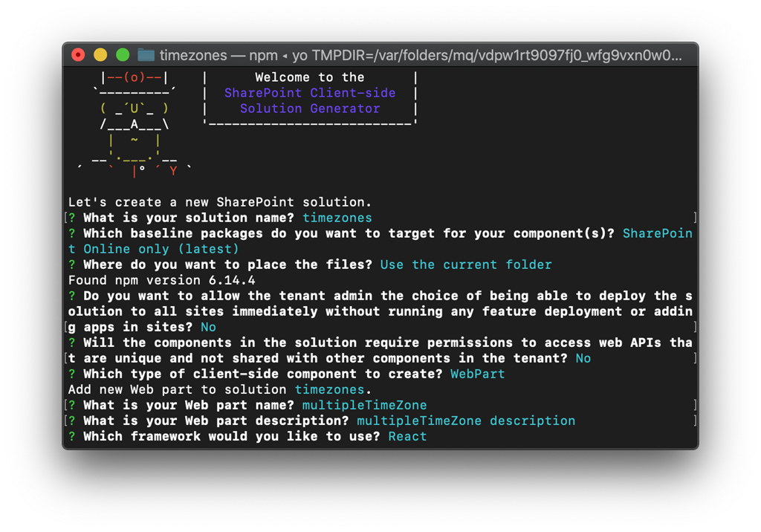Click the green question mark before "Which framework"
The image size is (761, 532).
coord(72,436)
